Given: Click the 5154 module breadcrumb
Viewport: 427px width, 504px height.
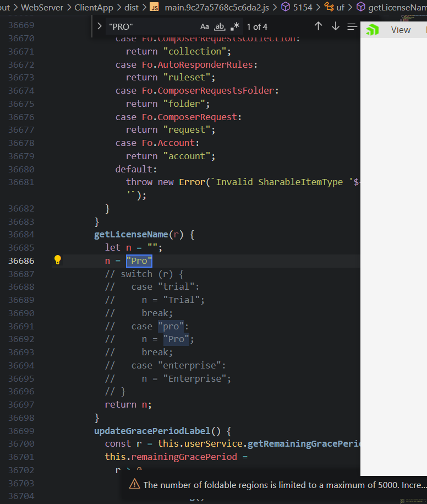Looking at the screenshot, I should 303,7.
